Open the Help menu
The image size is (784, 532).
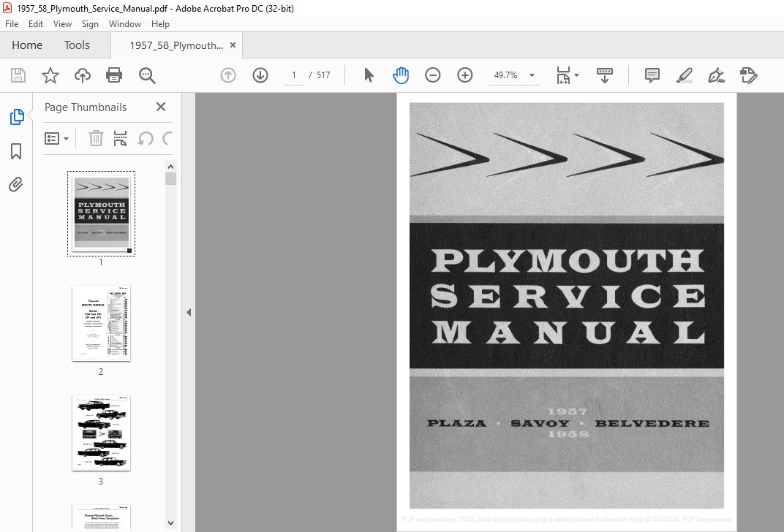(x=160, y=24)
